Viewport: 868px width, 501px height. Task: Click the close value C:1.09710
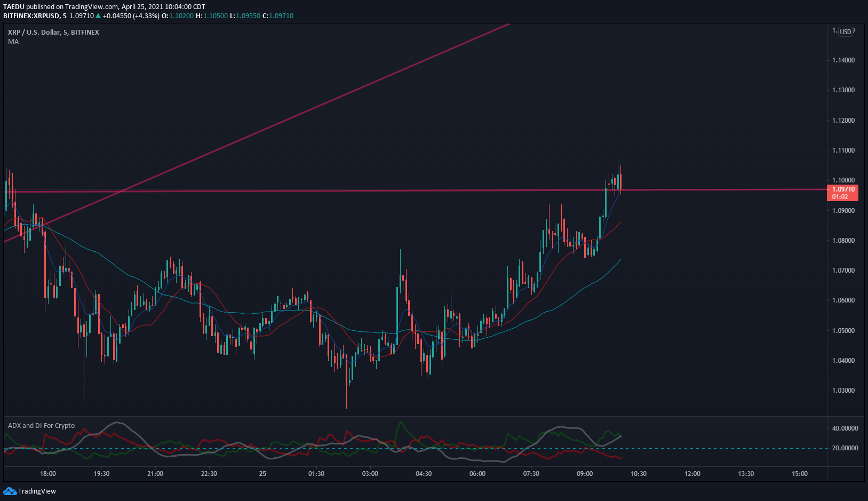(278, 16)
